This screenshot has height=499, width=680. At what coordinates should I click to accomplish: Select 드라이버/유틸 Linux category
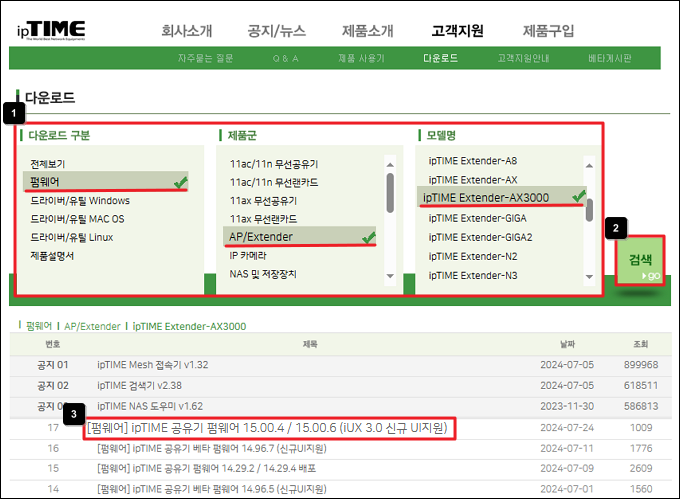coord(72,238)
